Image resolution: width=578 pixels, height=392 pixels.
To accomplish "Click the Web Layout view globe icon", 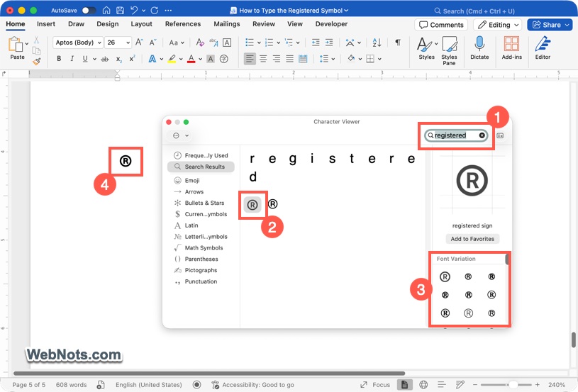I will pyautogui.click(x=423, y=385).
